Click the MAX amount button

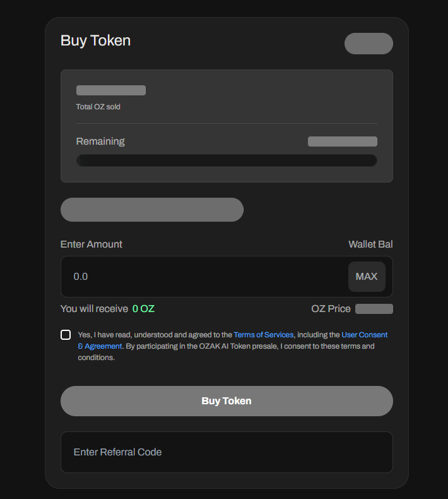pos(367,277)
